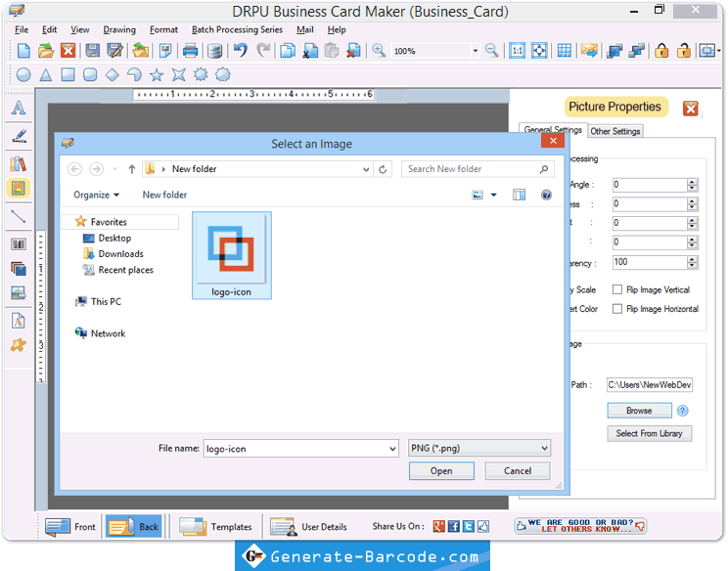Click Select From Library button
The height and width of the screenshot is (571, 728).
pyautogui.click(x=649, y=433)
